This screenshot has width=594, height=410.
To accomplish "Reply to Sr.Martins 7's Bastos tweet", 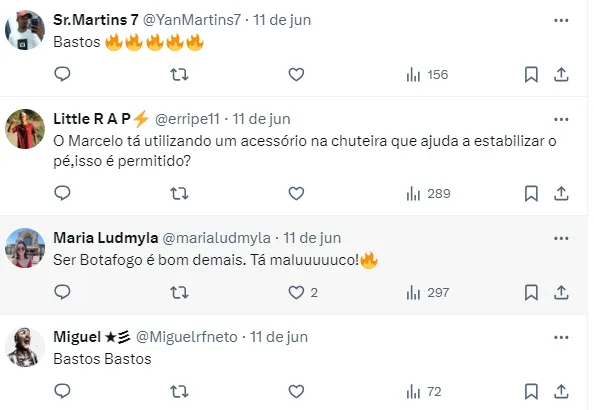I will click(63, 74).
